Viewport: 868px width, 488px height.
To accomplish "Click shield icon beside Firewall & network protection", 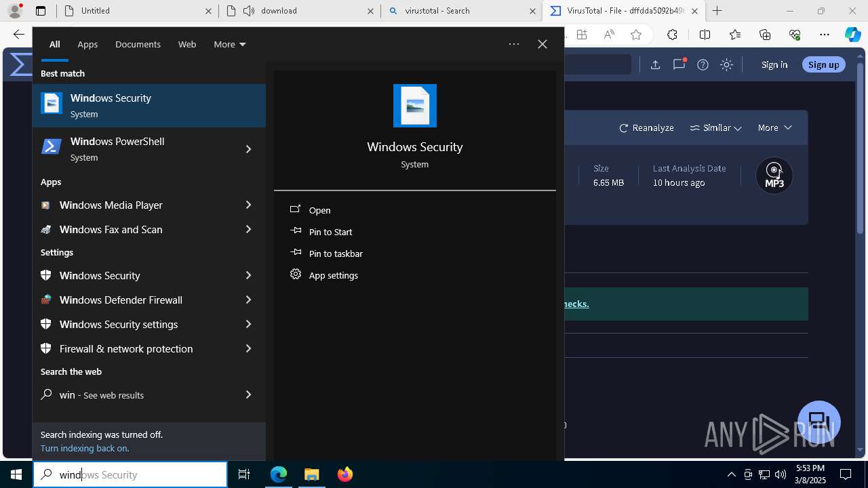I will 46,348.
